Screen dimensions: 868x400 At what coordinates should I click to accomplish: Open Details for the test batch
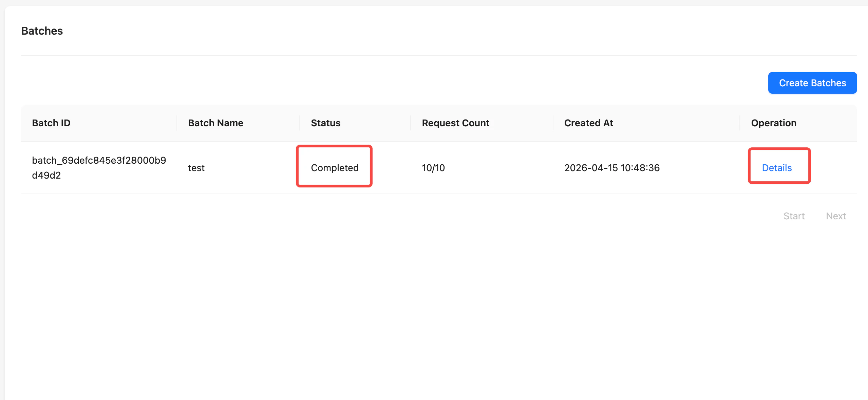tap(776, 168)
